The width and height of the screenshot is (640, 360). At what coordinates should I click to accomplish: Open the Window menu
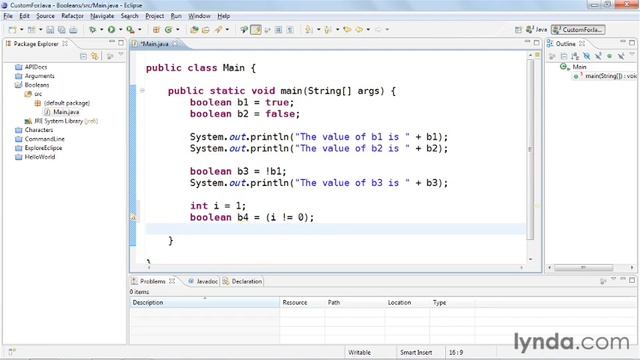(x=199, y=16)
